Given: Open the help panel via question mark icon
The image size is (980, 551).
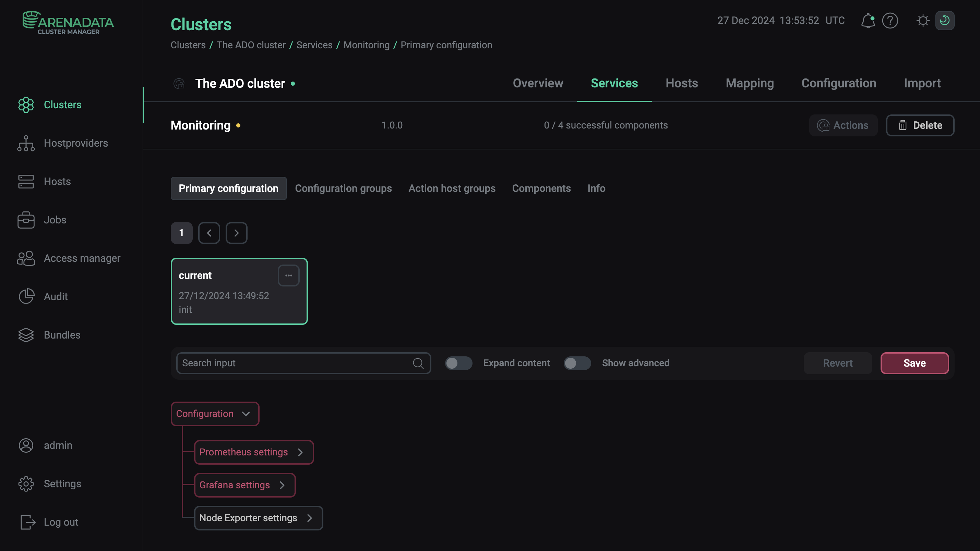Looking at the screenshot, I should tap(890, 21).
